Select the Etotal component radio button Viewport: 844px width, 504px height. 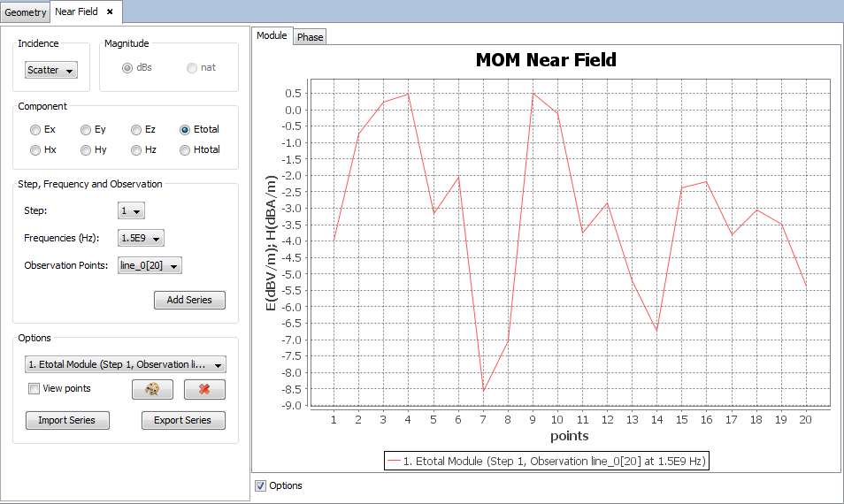click(185, 129)
